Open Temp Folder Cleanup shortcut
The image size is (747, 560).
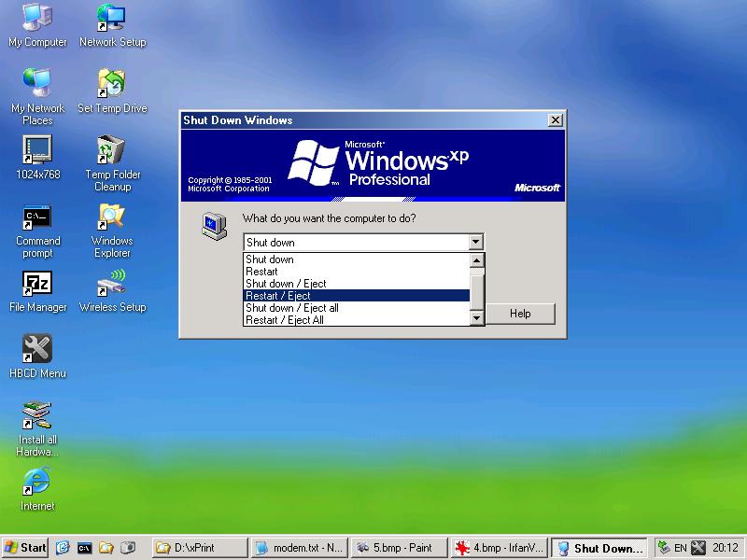pos(112,163)
